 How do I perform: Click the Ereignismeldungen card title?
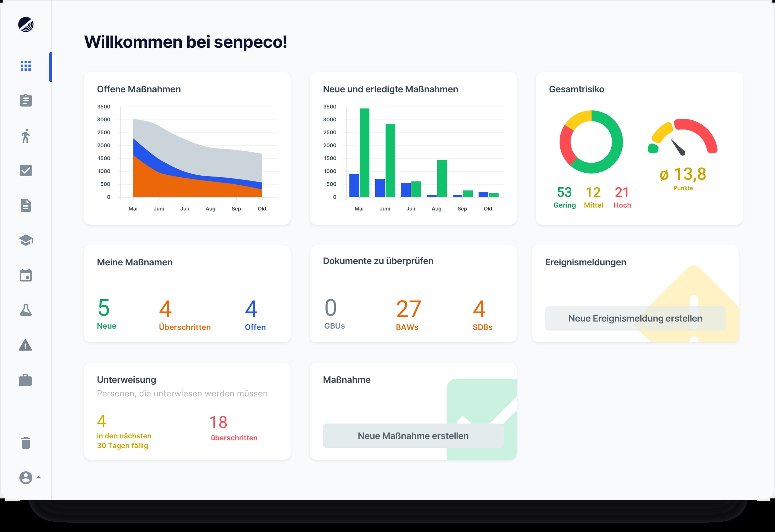point(585,262)
